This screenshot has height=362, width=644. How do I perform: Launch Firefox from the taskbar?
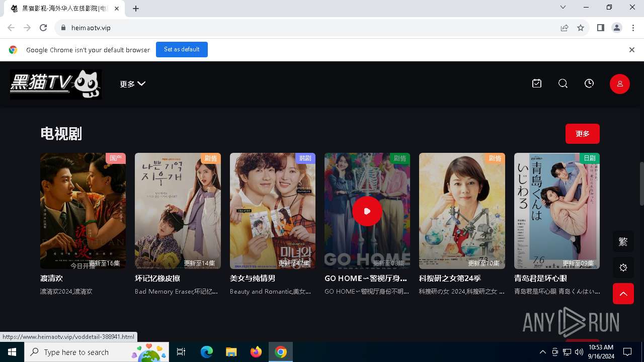(x=256, y=352)
